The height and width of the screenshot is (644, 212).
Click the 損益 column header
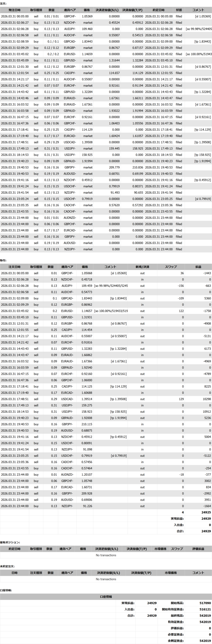(198, 267)
